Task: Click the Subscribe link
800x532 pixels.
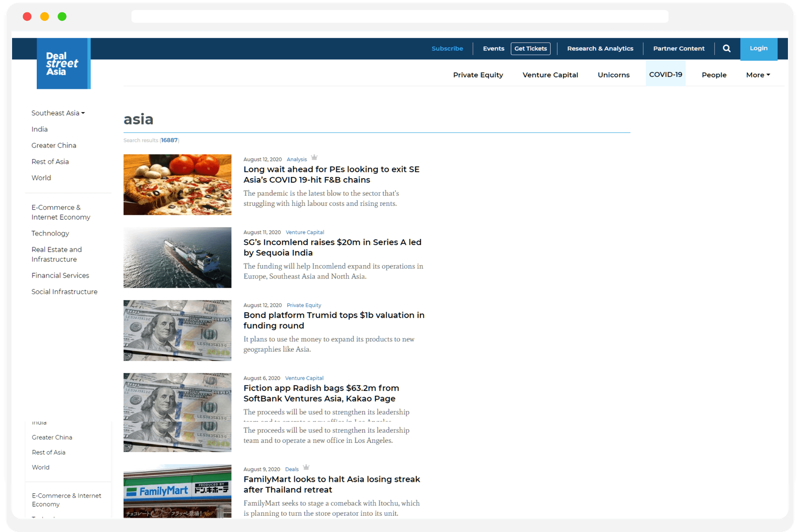Action: tap(447, 48)
